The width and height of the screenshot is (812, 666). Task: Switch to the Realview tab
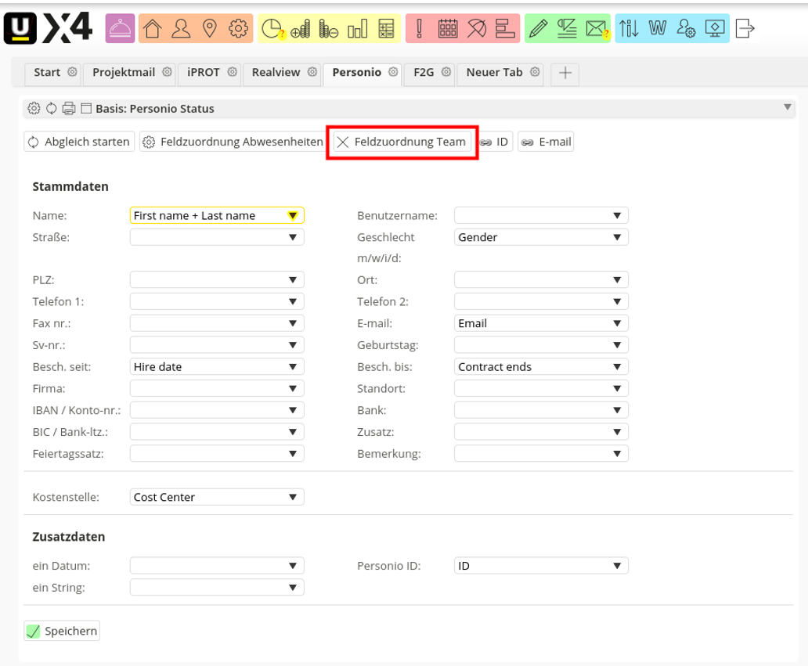pos(276,72)
